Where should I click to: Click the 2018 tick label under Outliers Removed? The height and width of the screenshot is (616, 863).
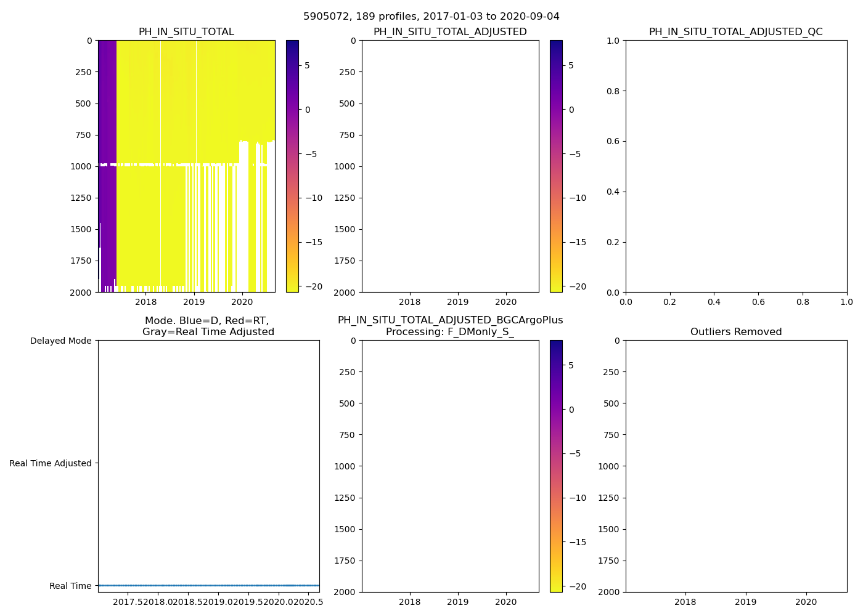[x=685, y=602]
